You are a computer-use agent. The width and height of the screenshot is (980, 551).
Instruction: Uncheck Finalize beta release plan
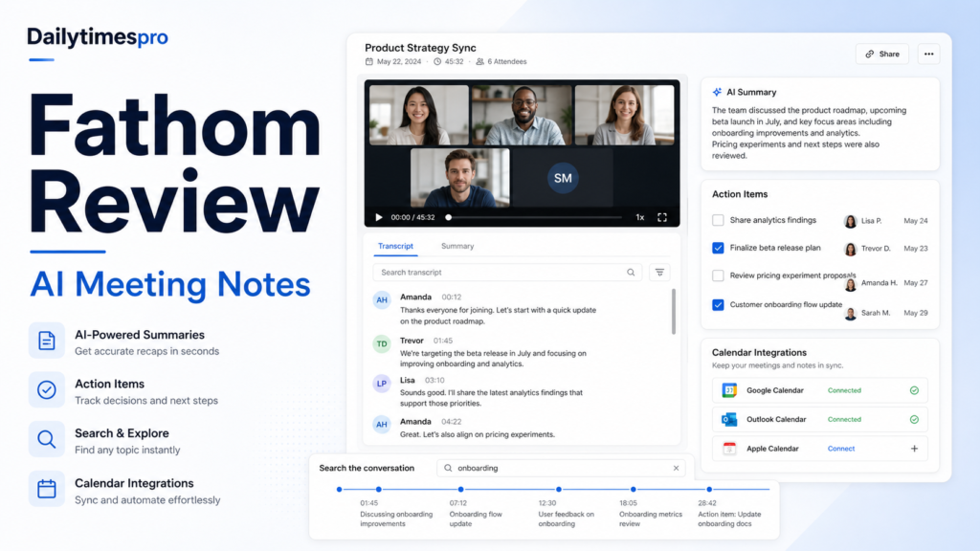pyautogui.click(x=718, y=248)
